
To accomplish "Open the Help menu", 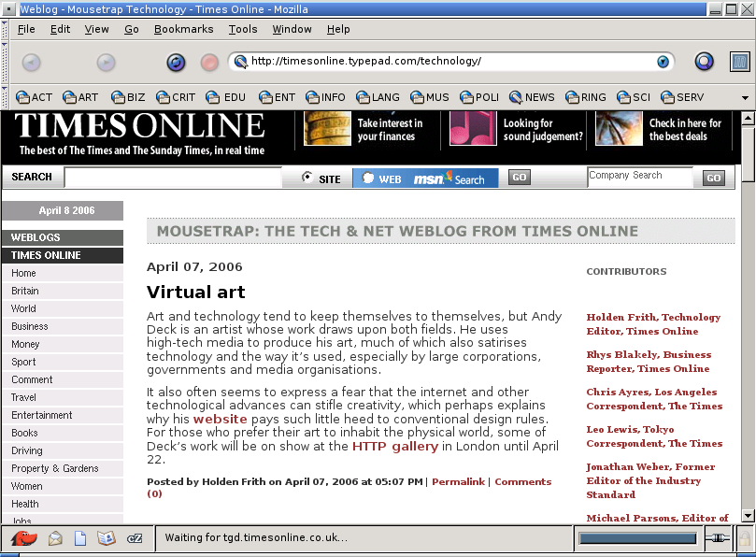I will pos(338,29).
